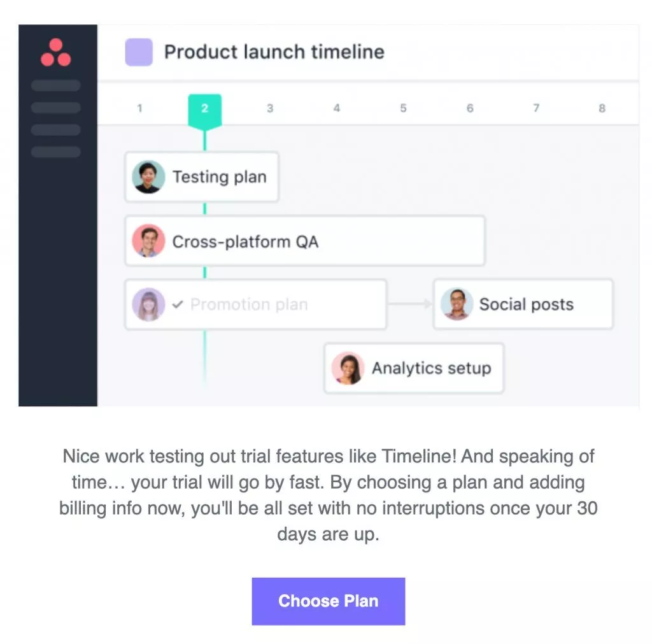This screenshot has height=644, width=652.
Task: Click the Cross-platform QA assignee avatar
Action: [148, 241]
